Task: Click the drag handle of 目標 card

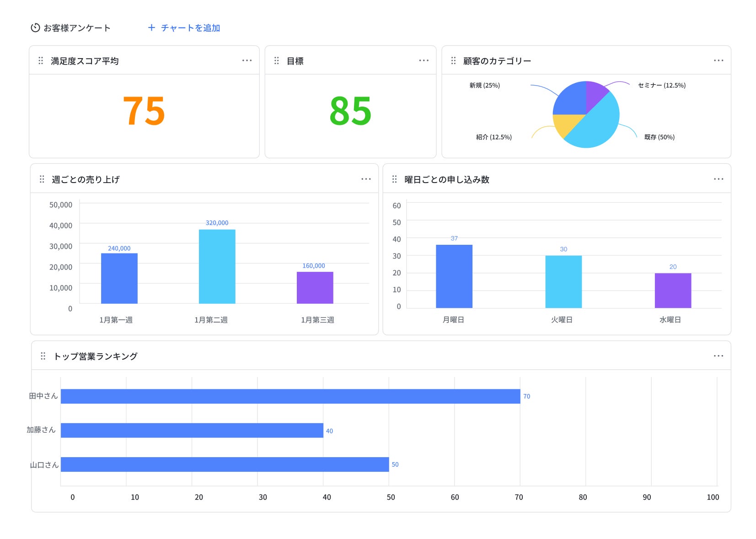Action: pyautogui.click(x=276, y=60)
